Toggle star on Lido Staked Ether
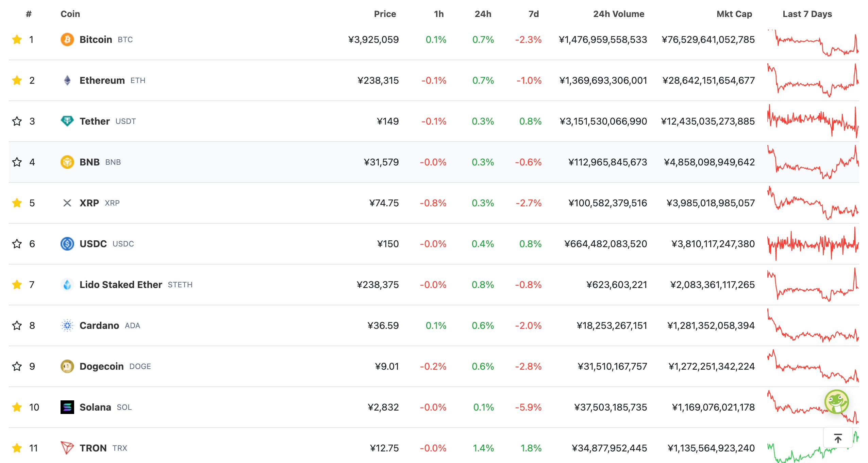 [x=17, y=285]
